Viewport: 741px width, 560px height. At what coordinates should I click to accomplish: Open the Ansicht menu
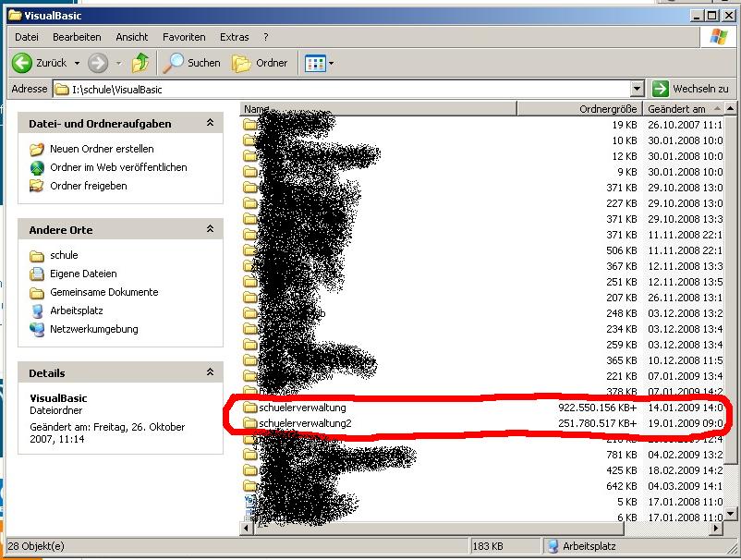[132, 37]
